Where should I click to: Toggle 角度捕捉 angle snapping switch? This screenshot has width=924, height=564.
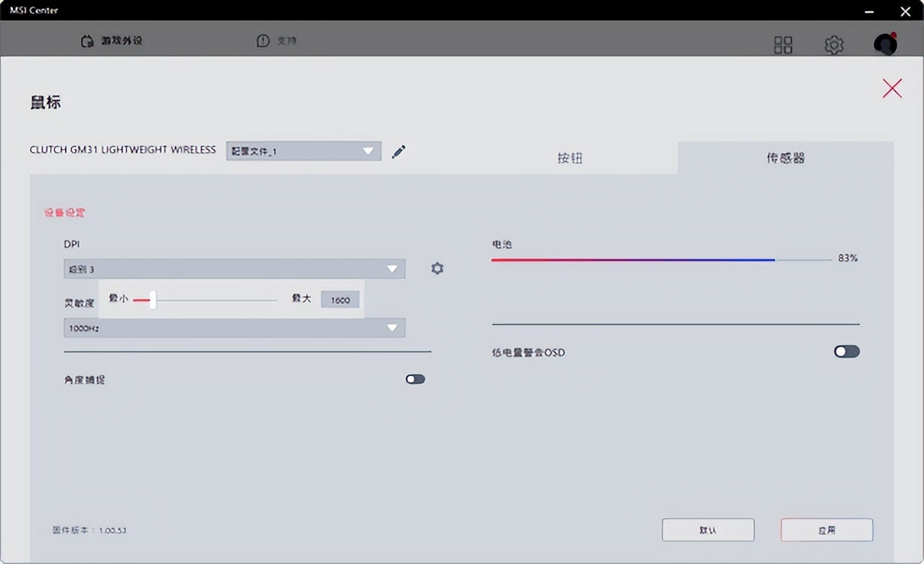click(415, 379)
